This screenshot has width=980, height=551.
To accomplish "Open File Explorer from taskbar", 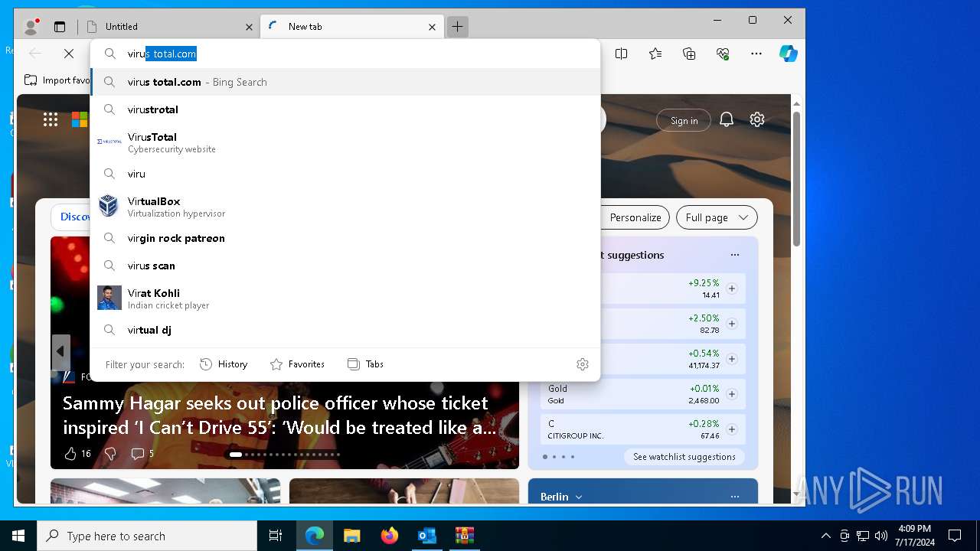I will [x=352, y=536].
